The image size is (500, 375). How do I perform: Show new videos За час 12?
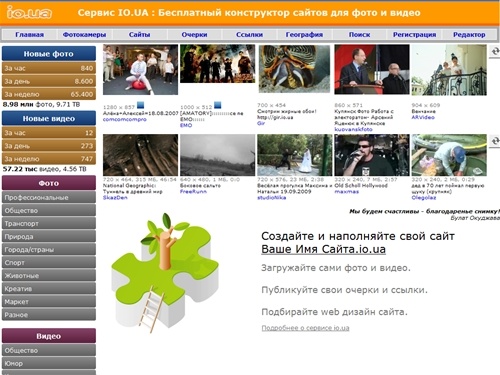(49, 133)
